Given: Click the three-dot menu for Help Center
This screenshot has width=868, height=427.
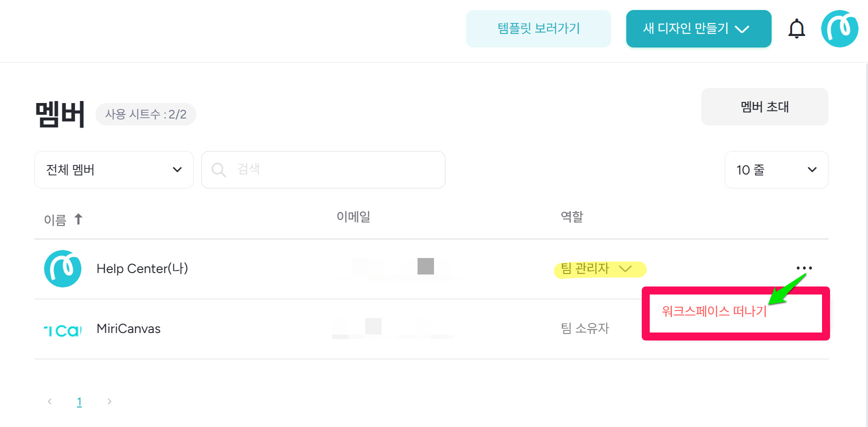Looking at the screenshot, I should tap(804, 268).
